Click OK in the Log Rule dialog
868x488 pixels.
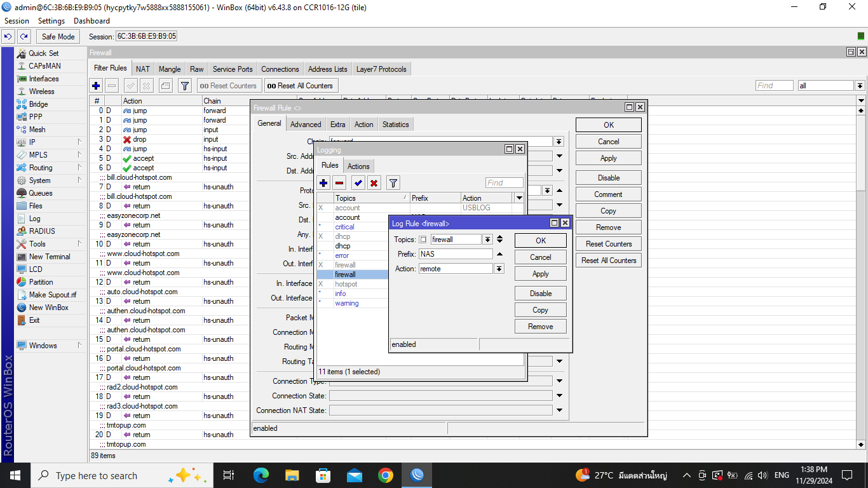[x=541, y=241]
